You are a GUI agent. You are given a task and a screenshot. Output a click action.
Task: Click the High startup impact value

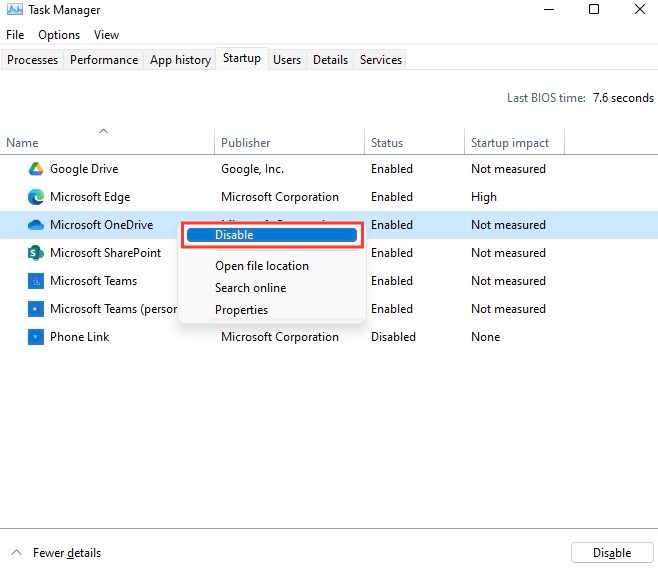pos(483,197)
